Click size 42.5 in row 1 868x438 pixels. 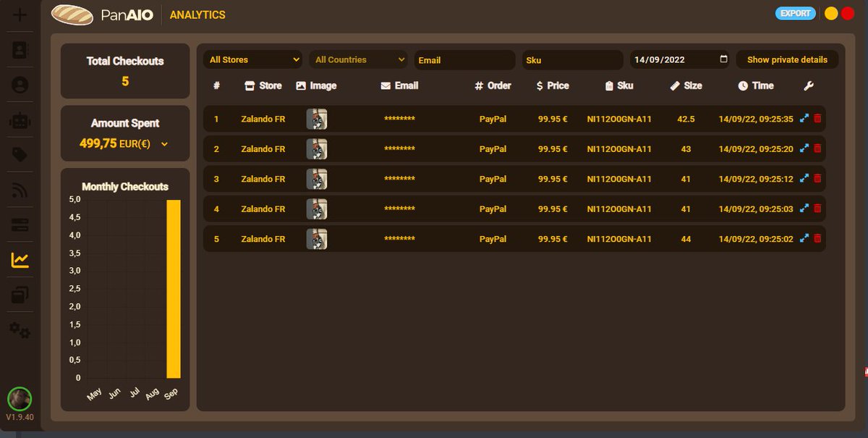click(686, 119)
